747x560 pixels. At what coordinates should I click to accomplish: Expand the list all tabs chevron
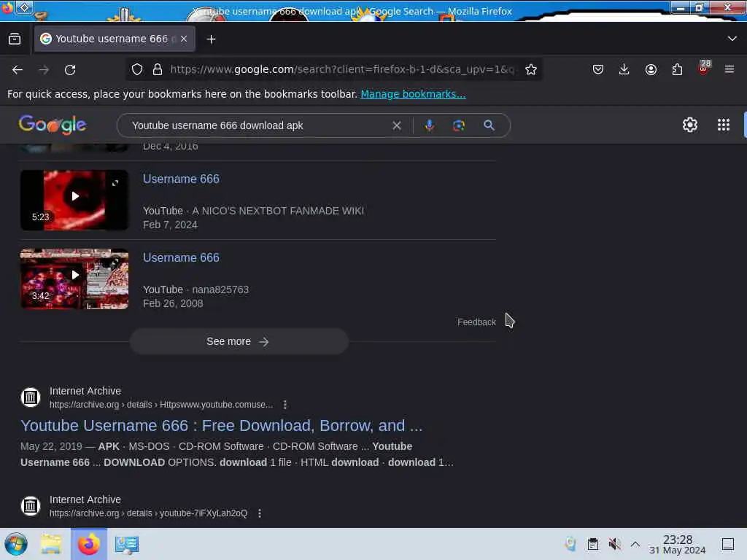click(x=732, y=39)
